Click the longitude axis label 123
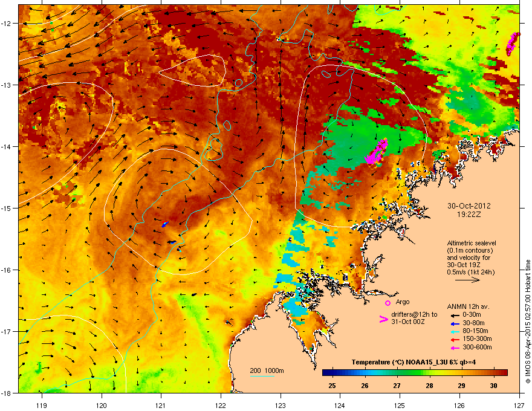This screenshot has width=532, height=411. coord(281,405)
